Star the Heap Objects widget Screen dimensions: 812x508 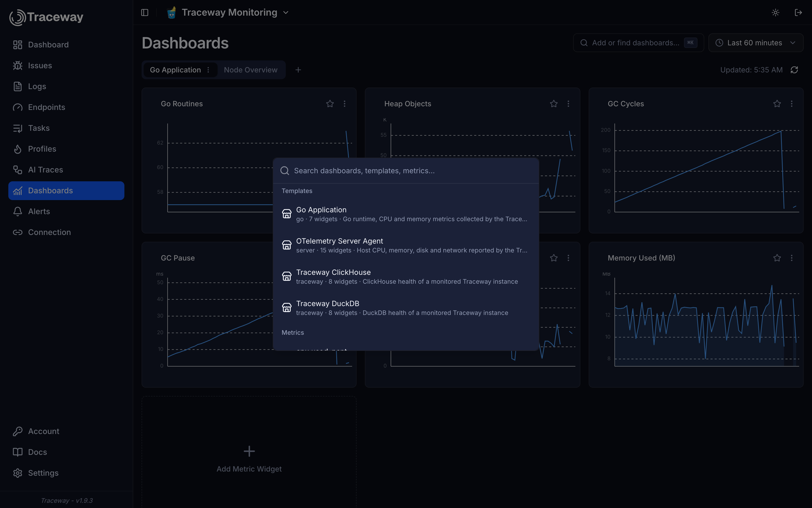[554, 104]
